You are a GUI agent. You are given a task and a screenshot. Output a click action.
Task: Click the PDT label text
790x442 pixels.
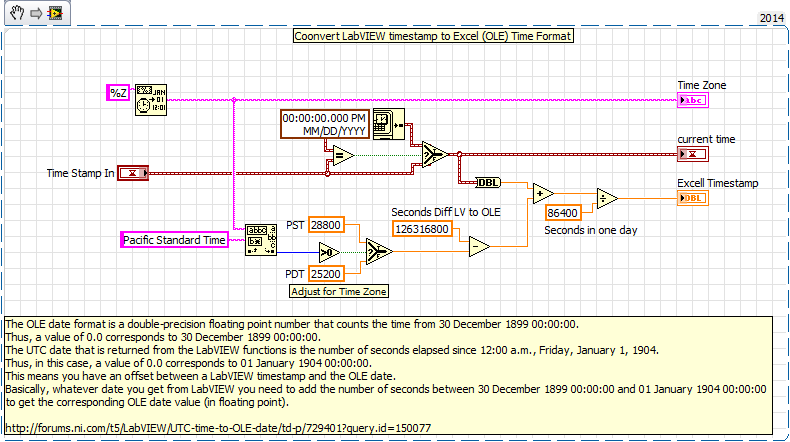tap(295, 274)
